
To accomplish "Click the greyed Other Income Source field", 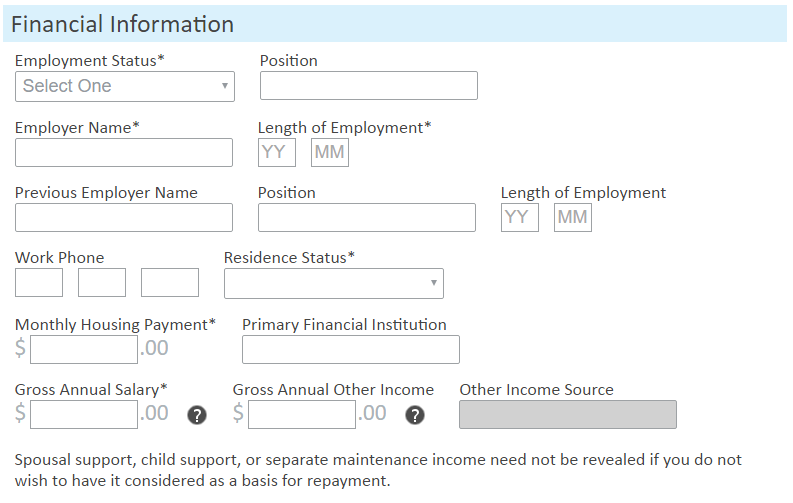I will pos(568,415).
